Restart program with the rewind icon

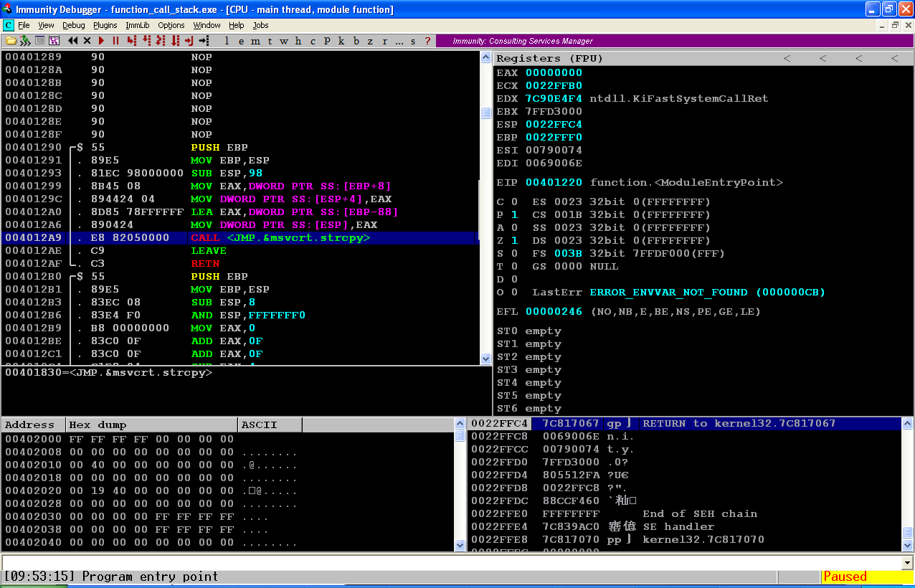[x=72, y=41]
